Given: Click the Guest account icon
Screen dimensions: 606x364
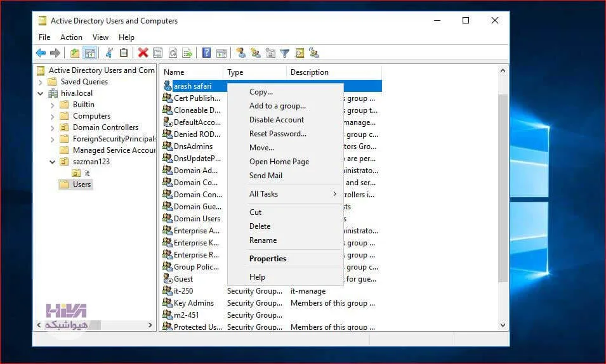Looking at the screenshot, I should pos(168,278).
